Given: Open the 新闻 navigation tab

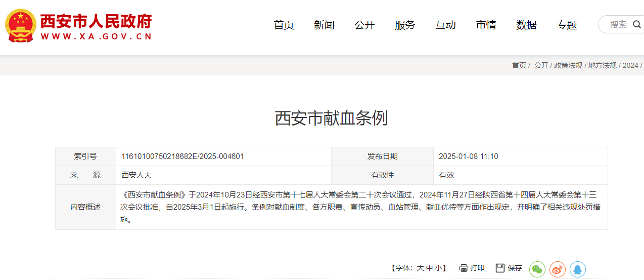Looking at the screenshot, I should click(x=324, y=25).
